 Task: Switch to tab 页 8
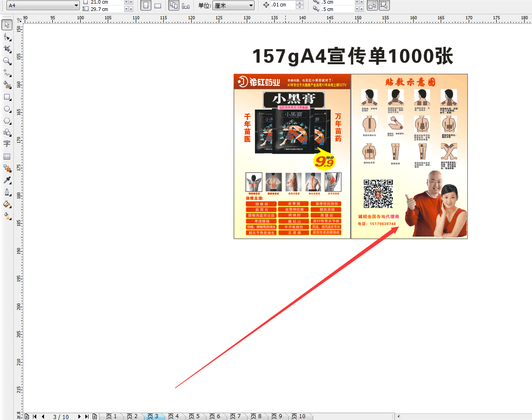(x=256, y=416)
